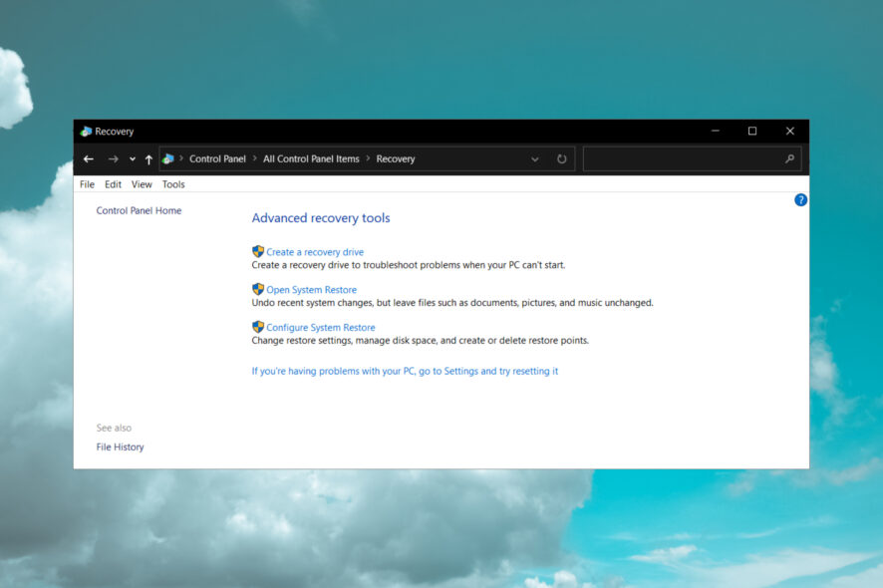Click the shield icon beside Create a recovery drive
883x588 pixels.
[x=256, y=251]
